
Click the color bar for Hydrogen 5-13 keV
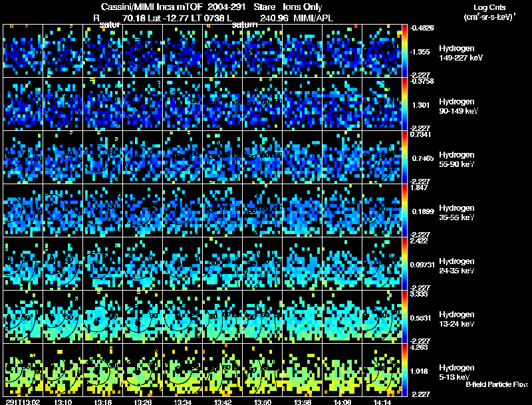(x=404, y=370)
